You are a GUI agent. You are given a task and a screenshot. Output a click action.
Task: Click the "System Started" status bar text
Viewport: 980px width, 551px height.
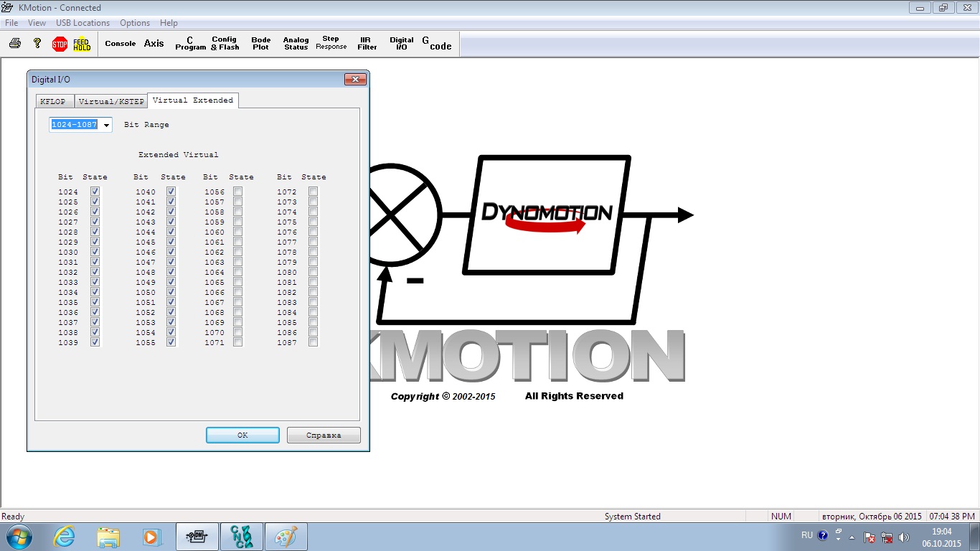click(632, 517)
